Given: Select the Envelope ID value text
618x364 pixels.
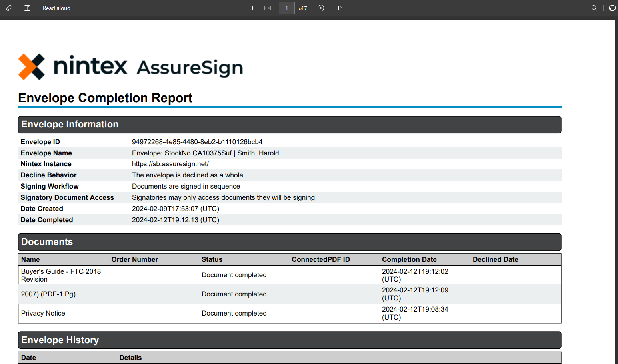Looking at the screenshot, I should 197,142.
